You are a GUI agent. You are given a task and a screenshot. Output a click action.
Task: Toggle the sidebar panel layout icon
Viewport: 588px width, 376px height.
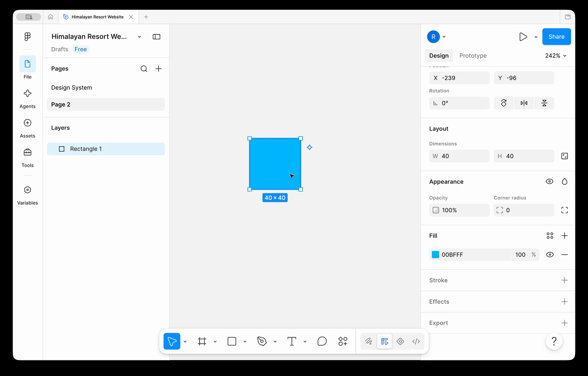tap(157, 37)
